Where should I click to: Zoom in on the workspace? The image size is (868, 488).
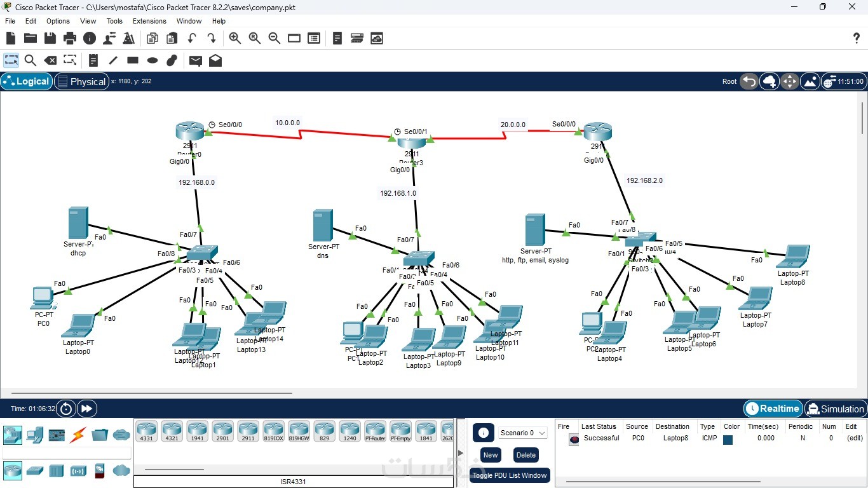(x=235, y=39)
